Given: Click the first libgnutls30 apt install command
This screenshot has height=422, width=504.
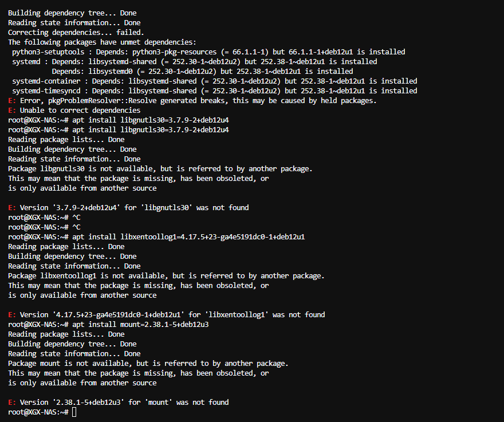Looking at the screenshot, I should point(119,120).
